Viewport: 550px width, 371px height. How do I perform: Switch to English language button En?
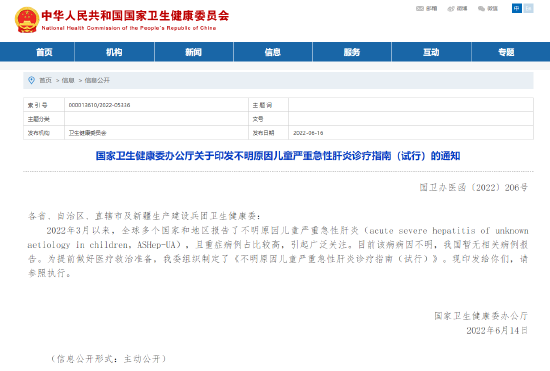pyautogui.click(x=529, y=8)
